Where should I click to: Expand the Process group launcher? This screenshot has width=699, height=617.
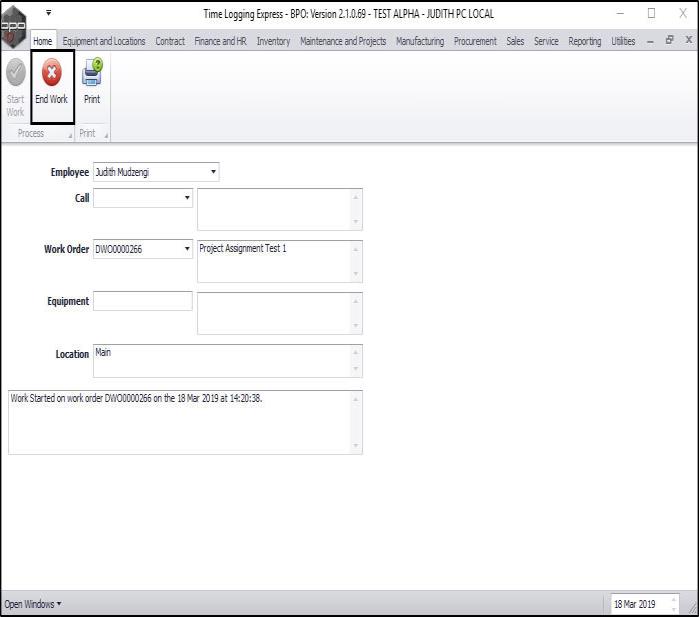70,136
